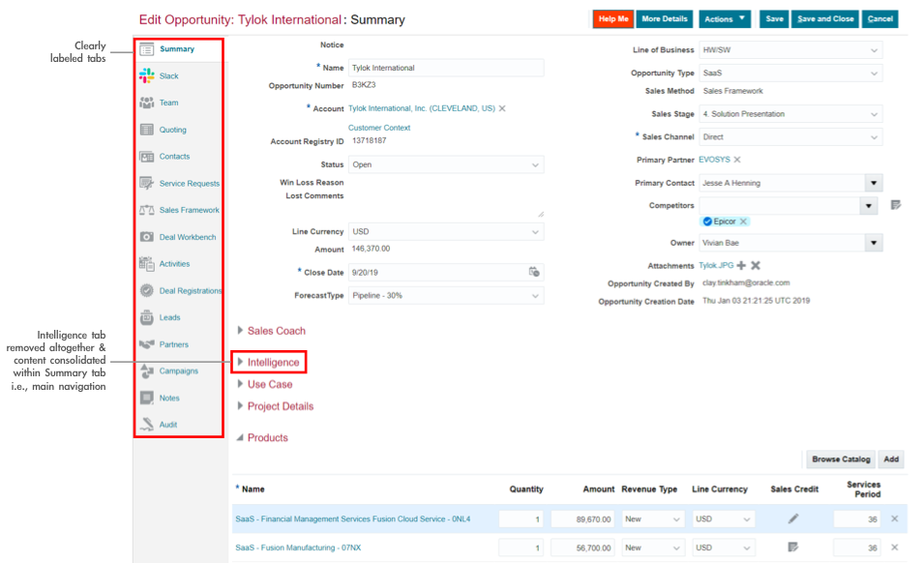Viewport: 924px width, 563px height.
Task: Open the Sales Stage dropdown
Action: [874, 114]
